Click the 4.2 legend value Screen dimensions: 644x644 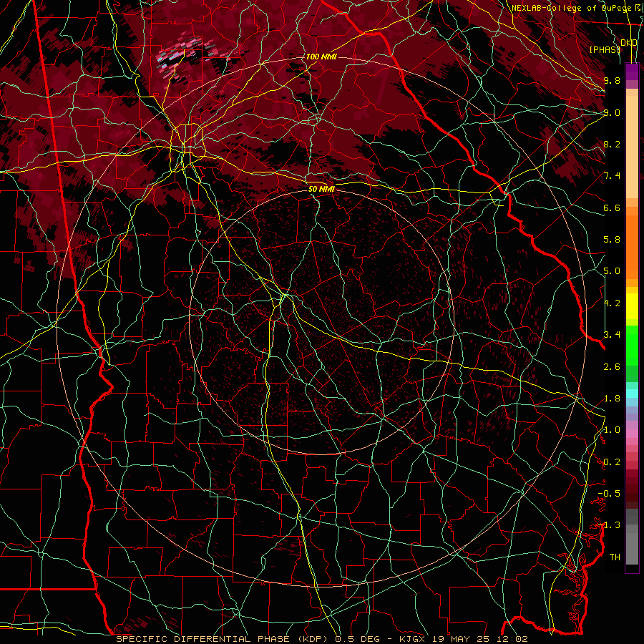pos(612,303)
